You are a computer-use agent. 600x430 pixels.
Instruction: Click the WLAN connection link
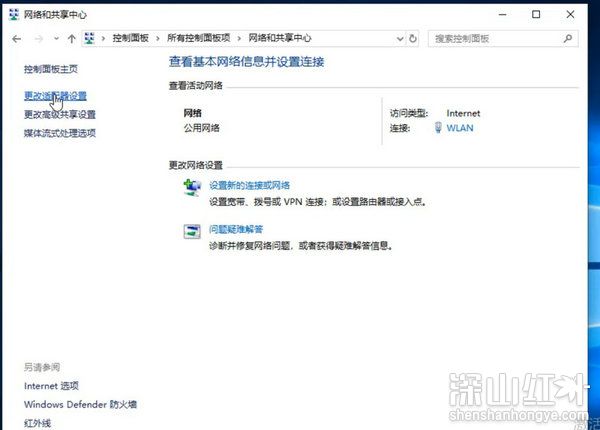(x=460, y=128)
